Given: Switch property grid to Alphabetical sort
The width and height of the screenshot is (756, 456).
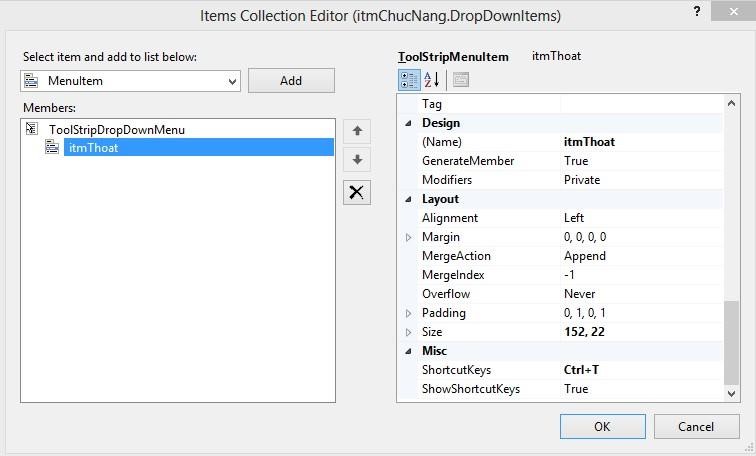Looking at the screenshot, I should (432, 80).
